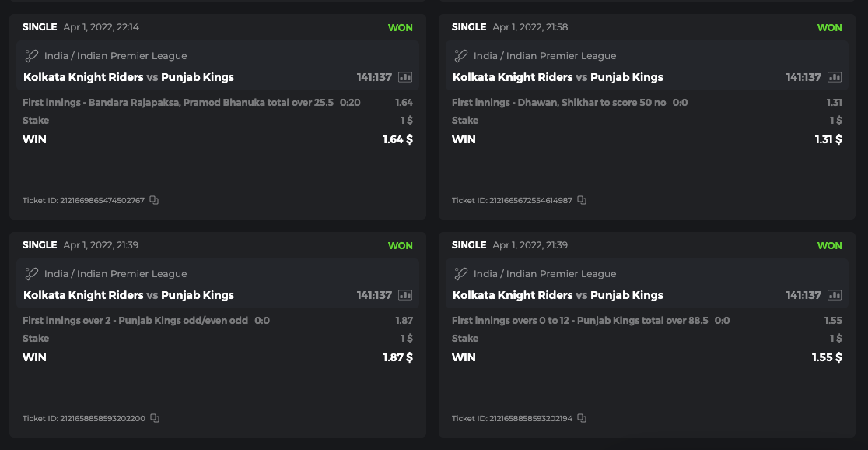
Task: Open match statistics icon on 21:58 bet
Action: tap(835, 77)
